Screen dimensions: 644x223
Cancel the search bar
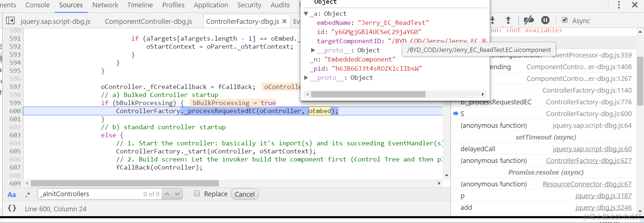click(x=244, y=194)
